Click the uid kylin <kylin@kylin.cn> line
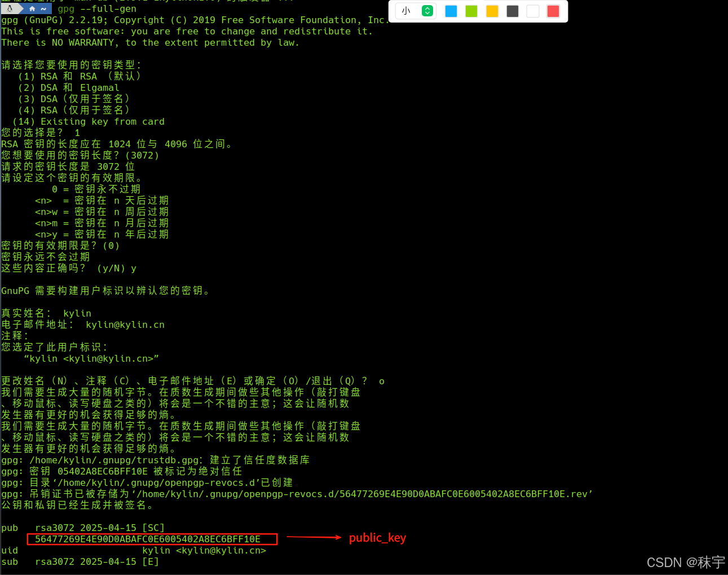This screenshot has width=728, height=575. click(134, 550)
